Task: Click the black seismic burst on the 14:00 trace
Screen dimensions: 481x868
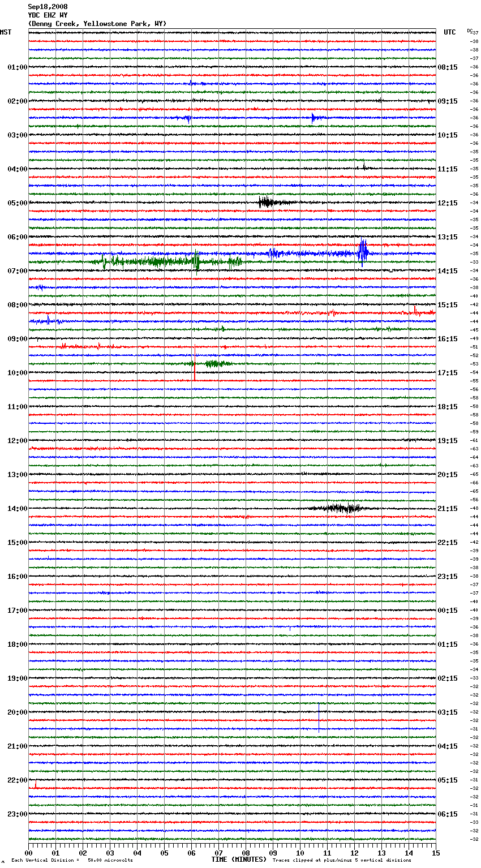Action: 338,508
